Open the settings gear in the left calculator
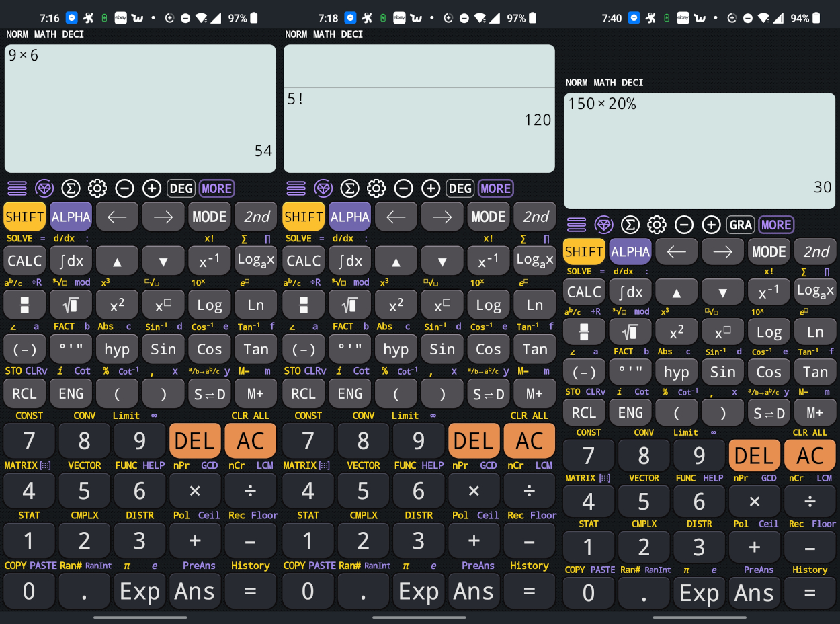The image size is (840, 624). click(97, 188)
